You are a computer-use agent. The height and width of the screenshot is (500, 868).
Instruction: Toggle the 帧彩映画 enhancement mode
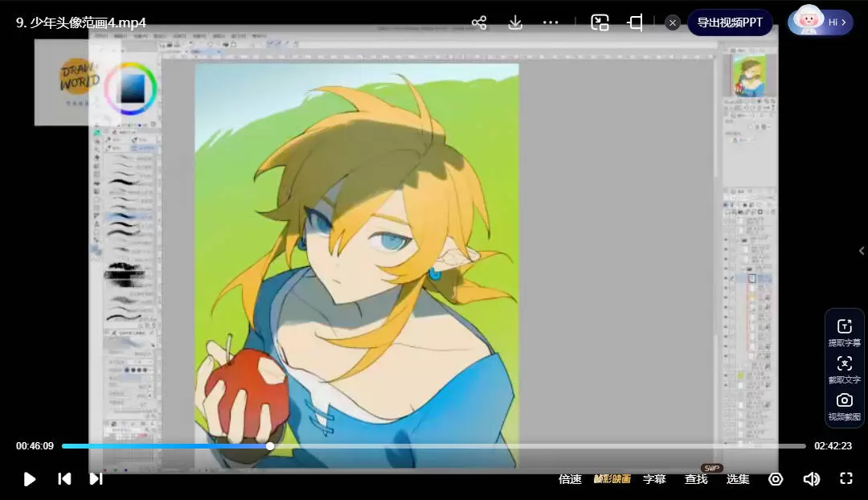click(612, 479)
